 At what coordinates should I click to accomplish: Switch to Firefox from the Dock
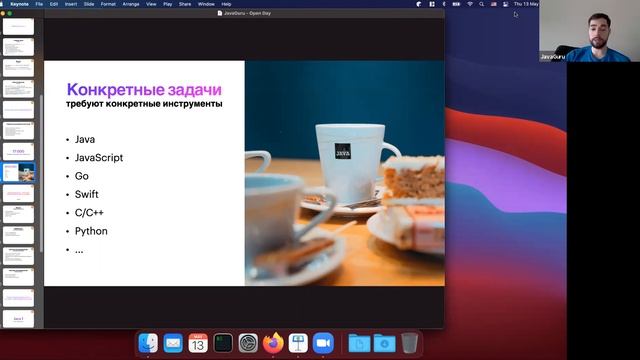point(273,343)
